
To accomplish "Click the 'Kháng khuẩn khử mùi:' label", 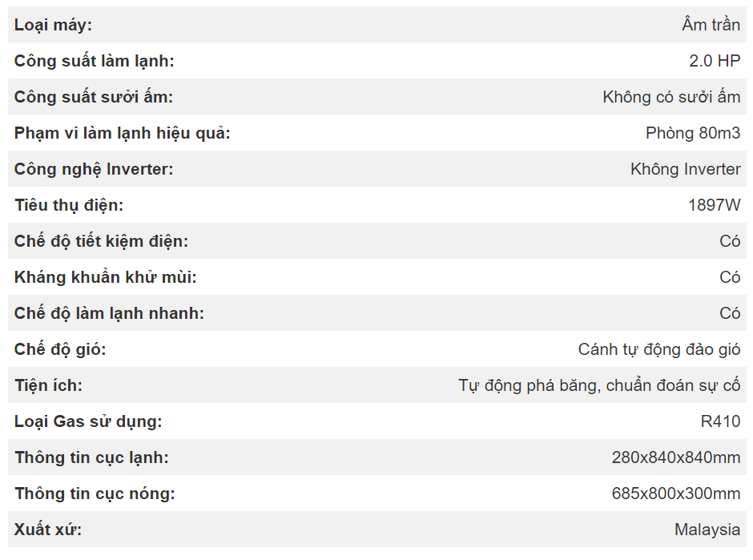I will (105, 277).
